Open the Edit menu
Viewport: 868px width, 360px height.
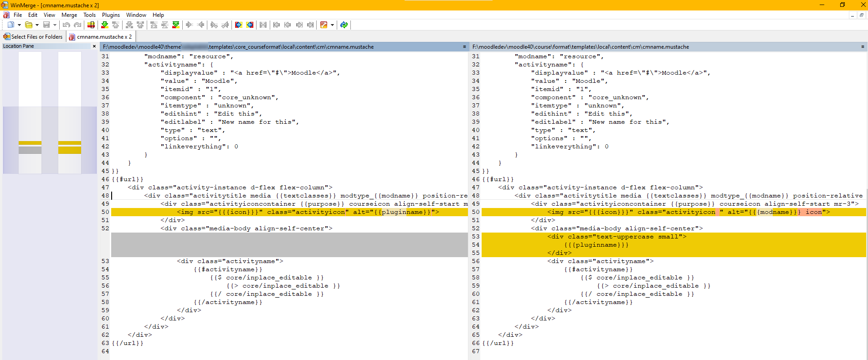[33, 15]
